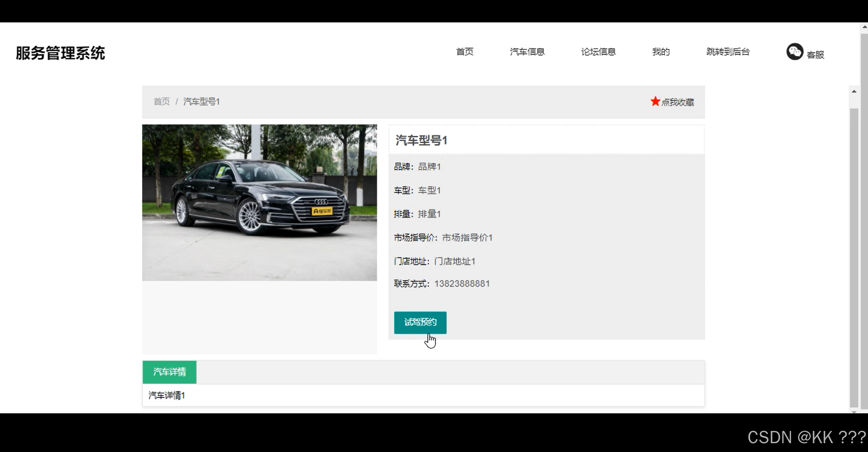The width and height of the screenshot is (868, 452).
Task: Click the vehicle title 汽车型号1 heading
Action: 422,140
